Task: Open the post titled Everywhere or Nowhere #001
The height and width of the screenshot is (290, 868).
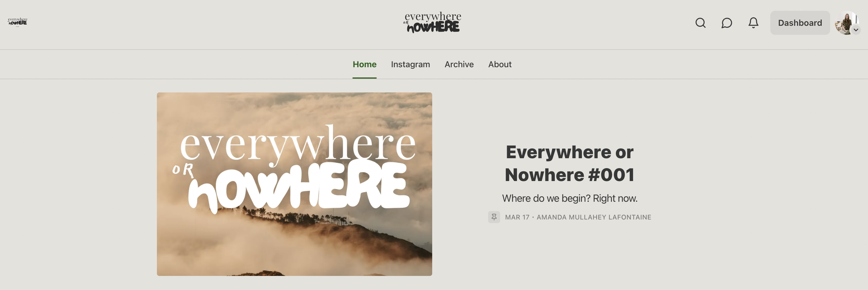Action: coord(569,163)
